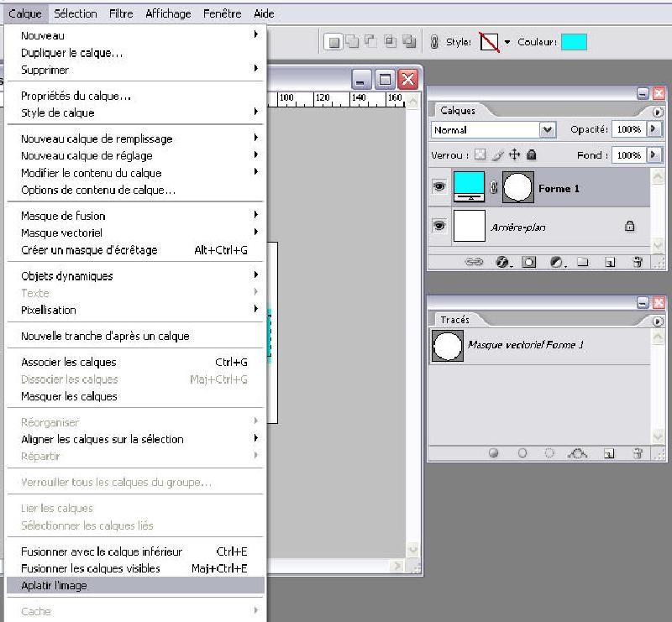Make work path from selection icon
The image size is (672, 622).
[x=577, y=452]
